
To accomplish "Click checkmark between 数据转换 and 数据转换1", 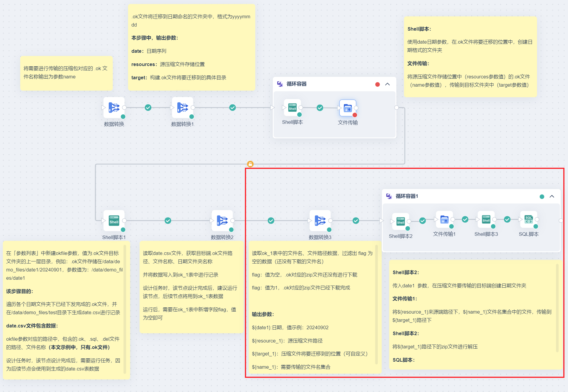I will 148,108.
